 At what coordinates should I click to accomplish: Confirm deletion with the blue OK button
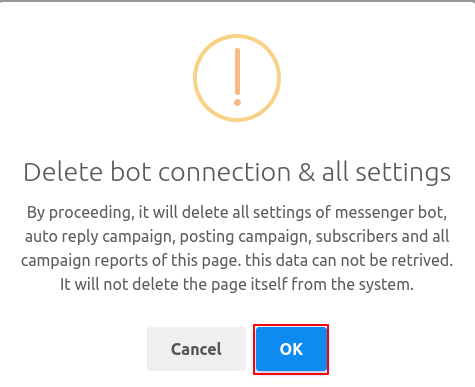pos(291,349)
